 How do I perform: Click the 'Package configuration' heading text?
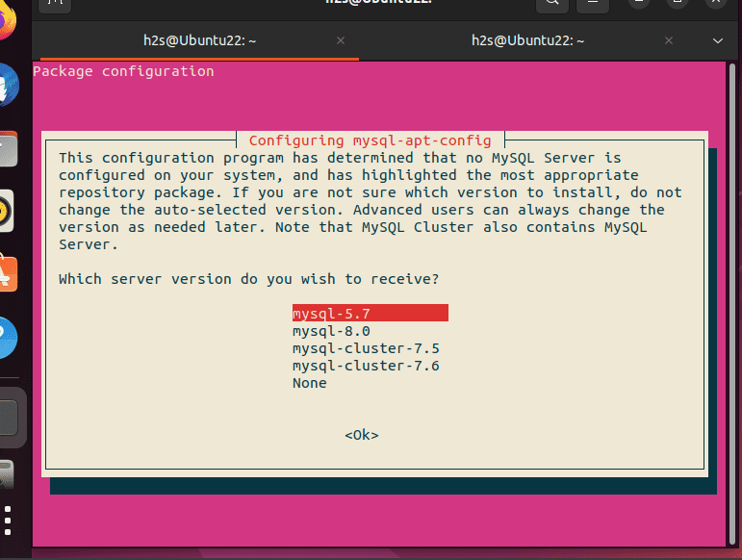pos(123,71)
